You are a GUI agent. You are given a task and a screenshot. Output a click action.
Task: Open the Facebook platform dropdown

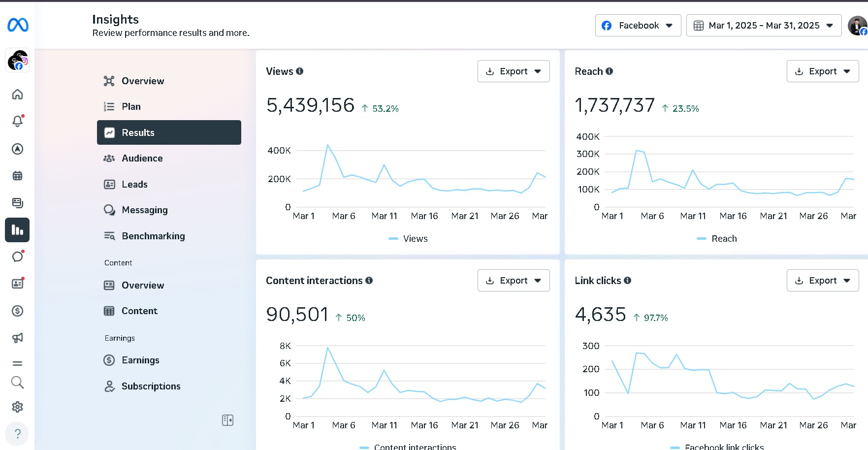pyautogui.click(x=638, y=26)
